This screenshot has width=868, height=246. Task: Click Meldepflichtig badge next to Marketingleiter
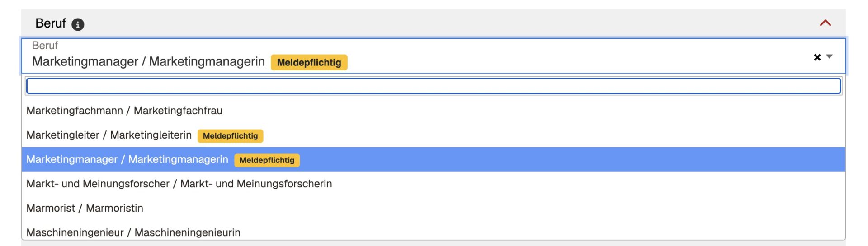coord(230,136)
